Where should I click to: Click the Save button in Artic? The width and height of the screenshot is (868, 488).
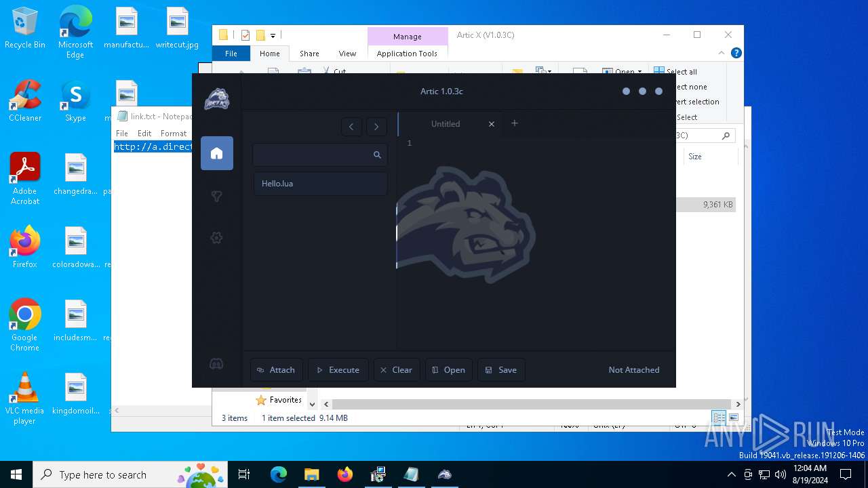(501, 370)
